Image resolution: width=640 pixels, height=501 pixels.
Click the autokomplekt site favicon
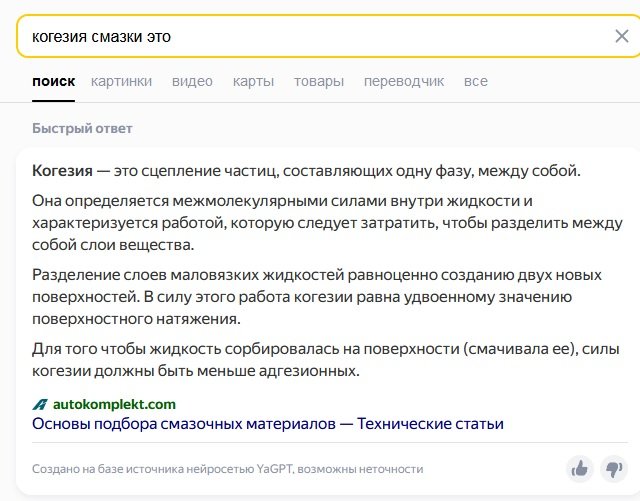[x=40, y=404]
